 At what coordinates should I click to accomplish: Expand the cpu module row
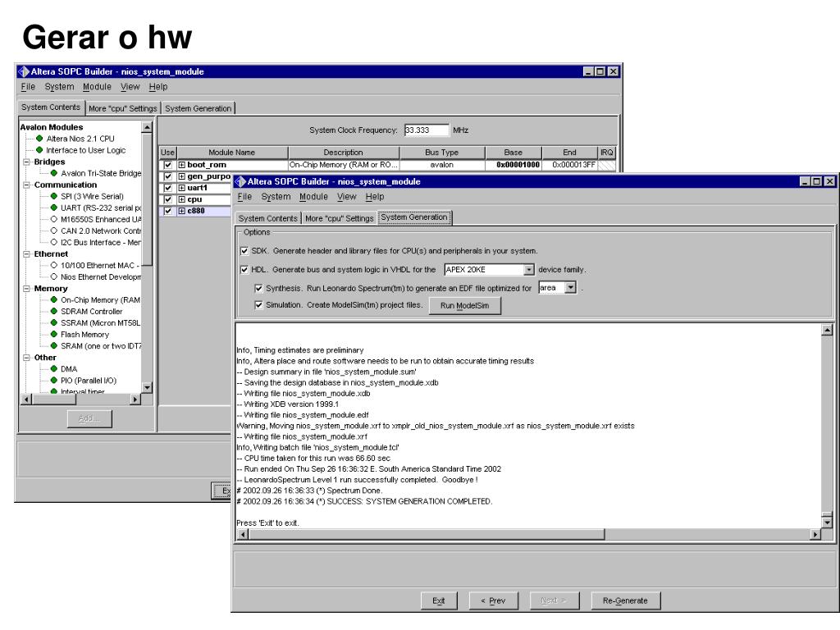pyautogui.click(x=181, y=199)
